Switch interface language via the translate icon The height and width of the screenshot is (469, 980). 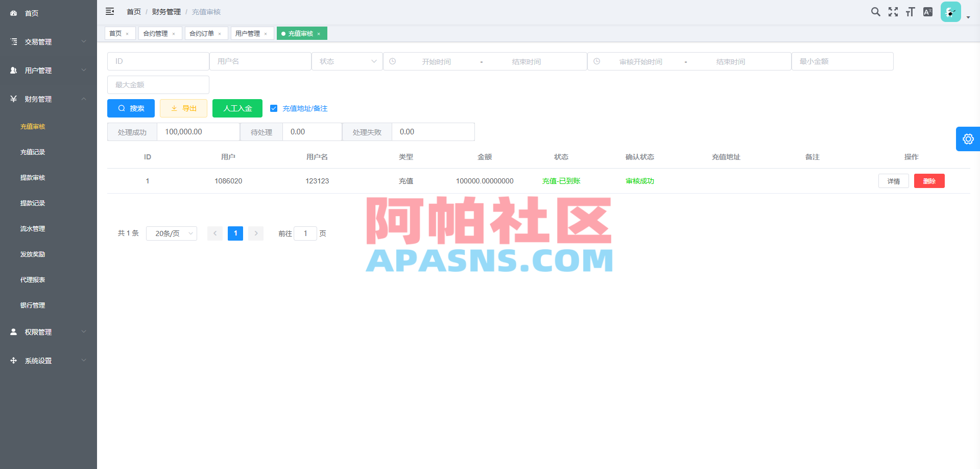(928, 11)
